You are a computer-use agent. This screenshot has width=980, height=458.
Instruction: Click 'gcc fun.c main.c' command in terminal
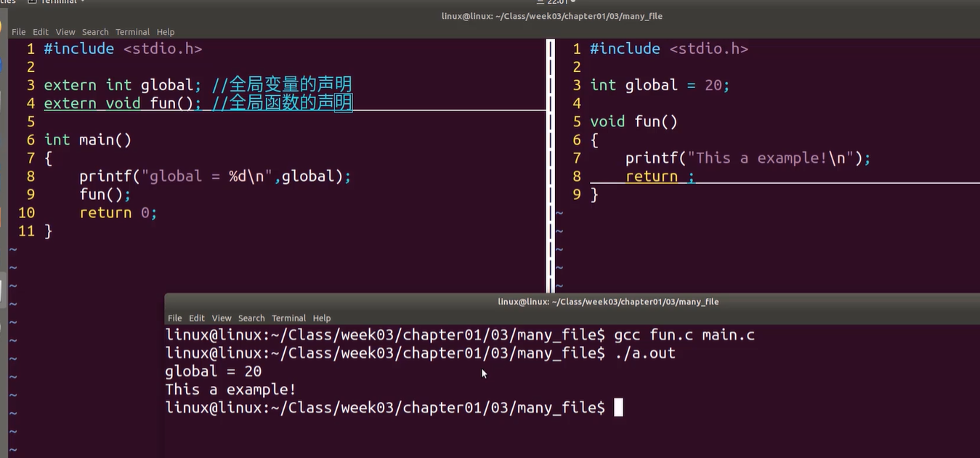pos(684,335)
